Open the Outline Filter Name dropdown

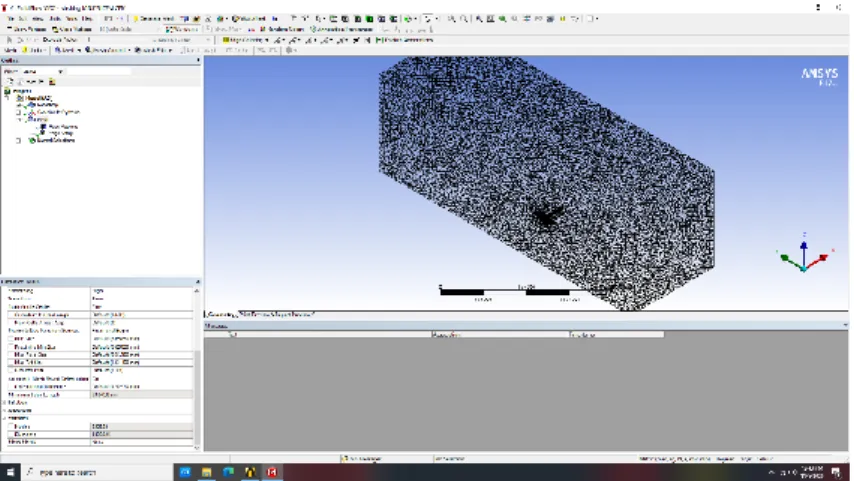(x=44, y=71)
